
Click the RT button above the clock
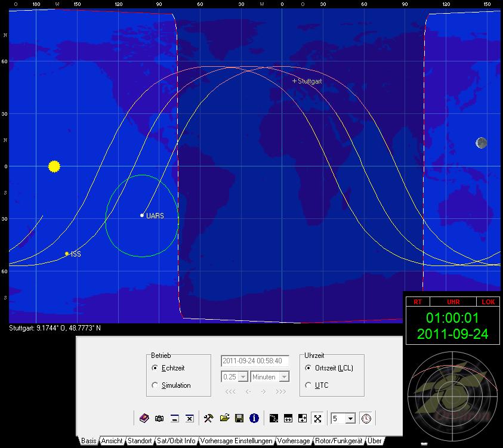click(417, 302)
